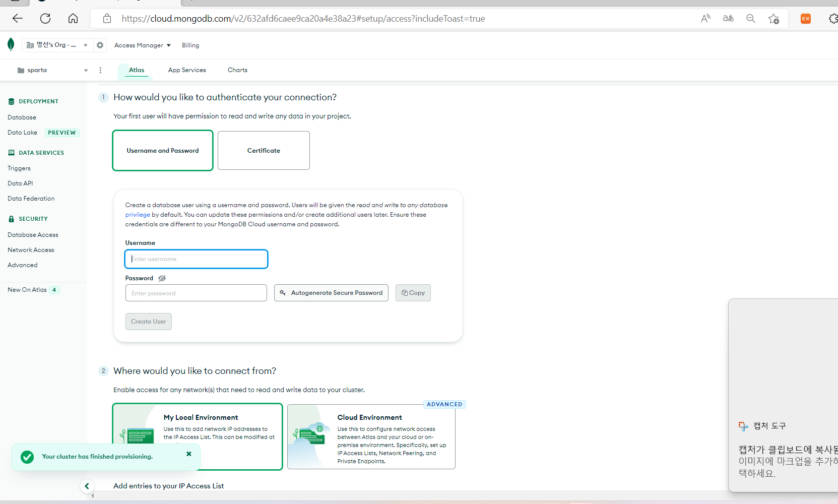
Task: Open the browser extensions puzzle icon
Action: click(x=833, y=19)
